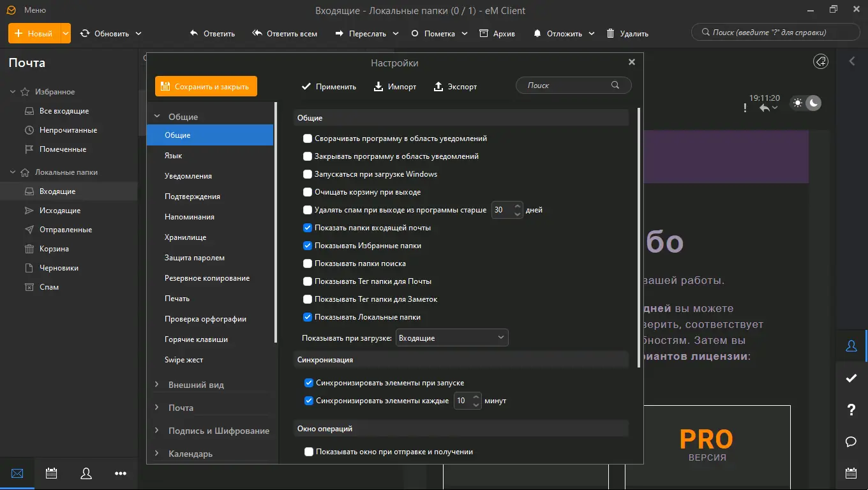Click the search magnifier in Settings

click(x=615, y=85)
